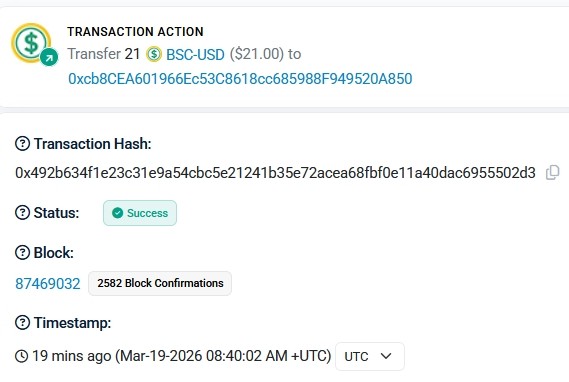This screenshot has height=382, width=569.
Task: Click the Success status badge
Action: [140, 213]
